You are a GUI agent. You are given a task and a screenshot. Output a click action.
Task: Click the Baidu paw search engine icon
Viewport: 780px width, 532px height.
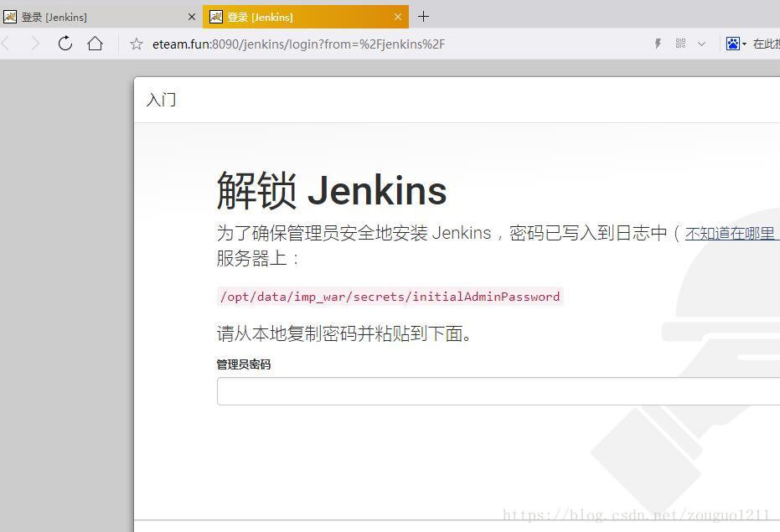coord(733,44)
